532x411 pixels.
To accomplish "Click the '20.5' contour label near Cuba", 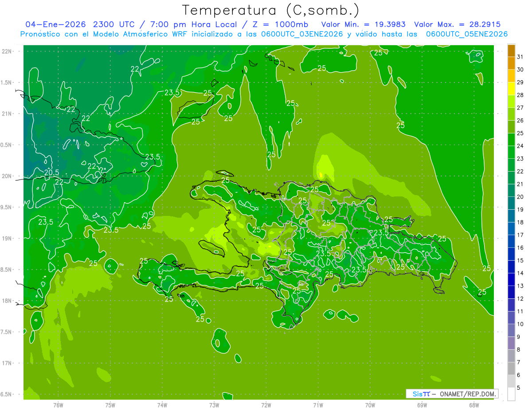I will coord(51,172).
